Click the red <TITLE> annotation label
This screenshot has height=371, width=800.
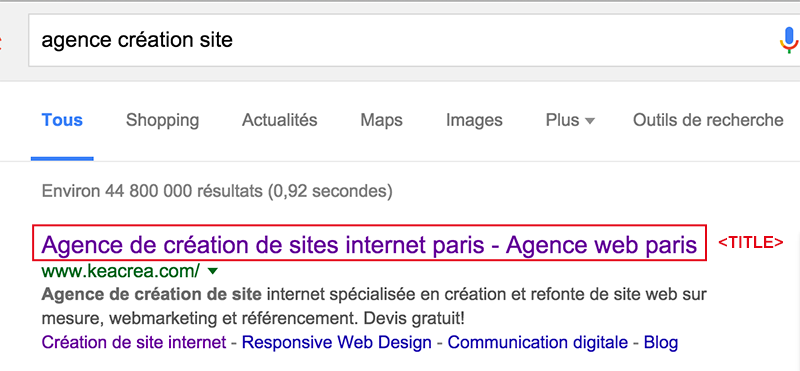[751, 242]
